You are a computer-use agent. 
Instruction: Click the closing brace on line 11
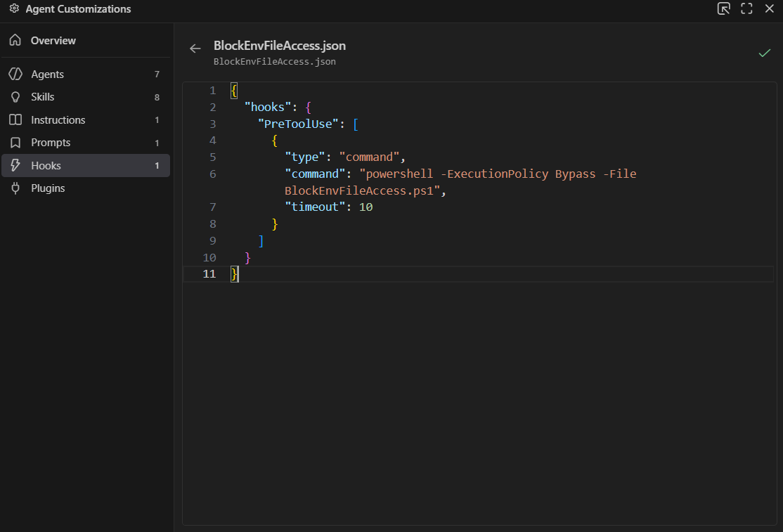(x=234, y=273)
